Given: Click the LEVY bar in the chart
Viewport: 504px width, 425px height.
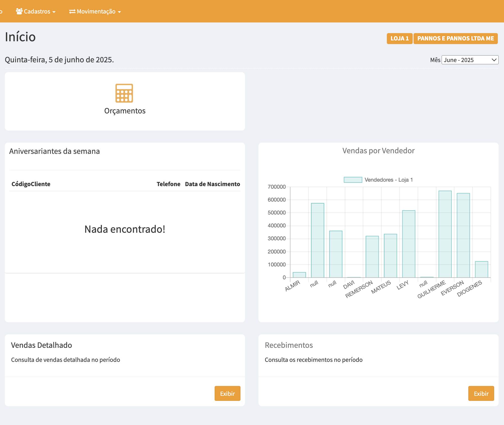Looking at the screenshot, I should 408,244.
